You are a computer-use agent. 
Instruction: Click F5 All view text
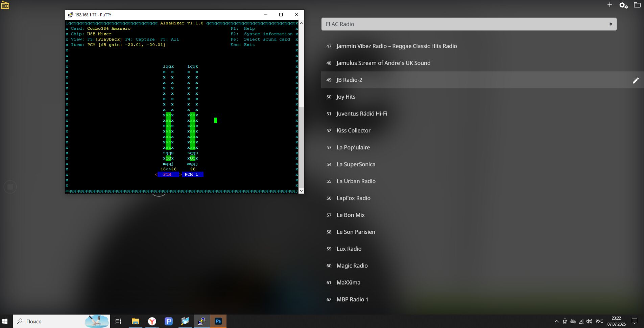point(170,39)
